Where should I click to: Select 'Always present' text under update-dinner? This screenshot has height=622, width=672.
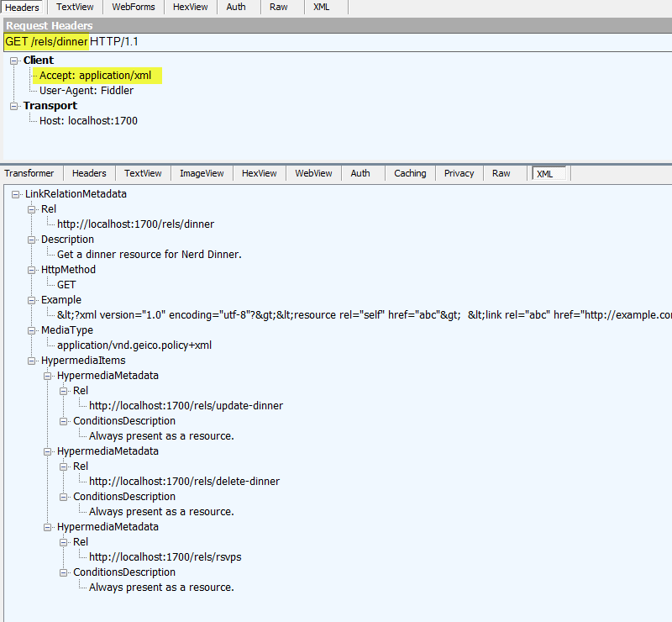click(161, 436)
